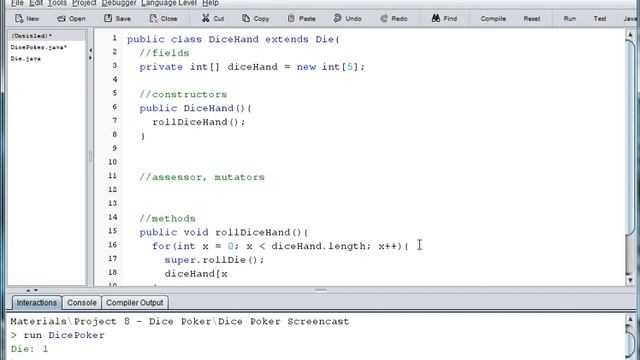Select the (Untitled) document in file list
Viewport: 640px width, 360px height.
47,36
